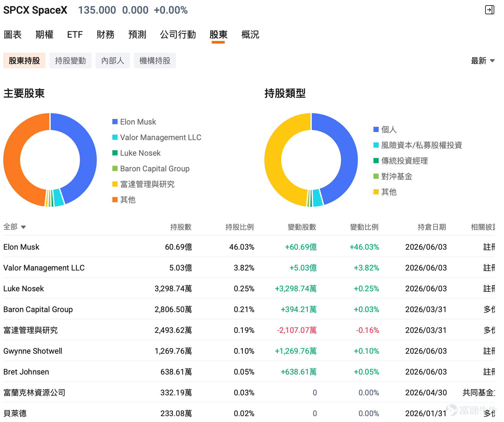Click 對沖基金 legend swatch

pyautogui.click(x=376, y=176)
